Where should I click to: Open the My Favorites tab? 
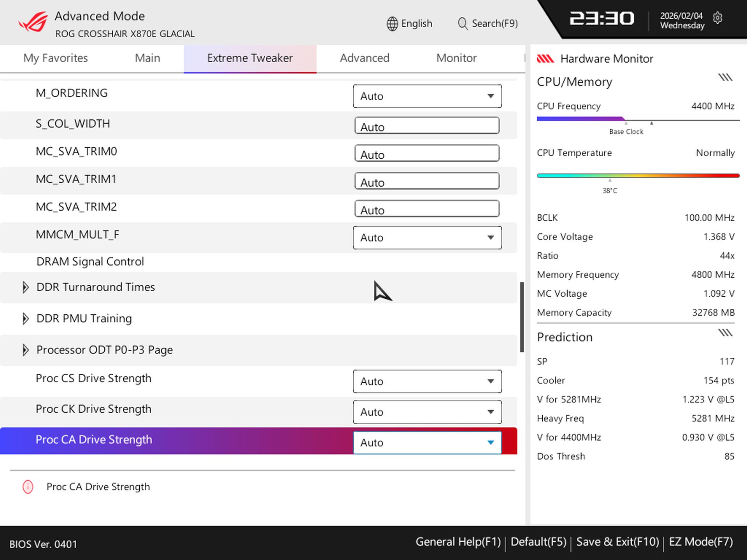[55, 58]
